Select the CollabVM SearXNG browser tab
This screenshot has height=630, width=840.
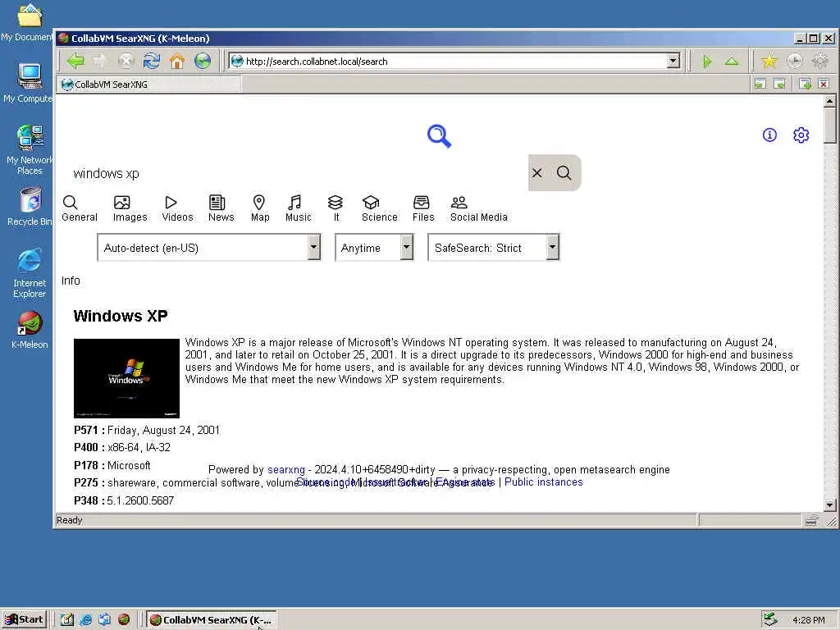point(149,84)
